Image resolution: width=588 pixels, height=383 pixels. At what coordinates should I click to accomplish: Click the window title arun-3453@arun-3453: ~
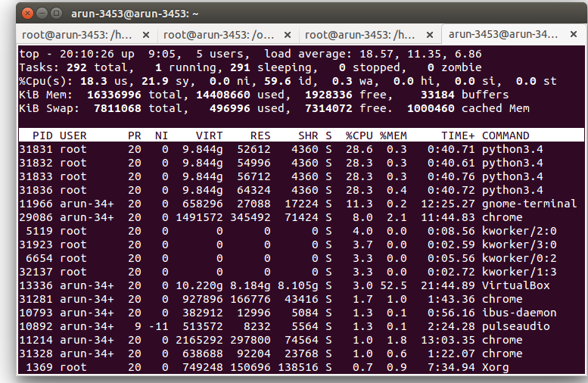click(135, 14)
